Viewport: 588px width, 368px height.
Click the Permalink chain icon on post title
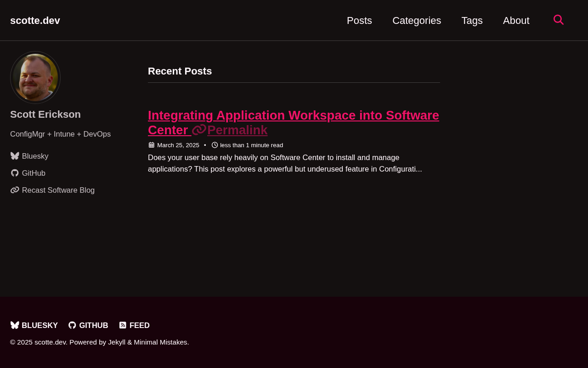[199, 130]
